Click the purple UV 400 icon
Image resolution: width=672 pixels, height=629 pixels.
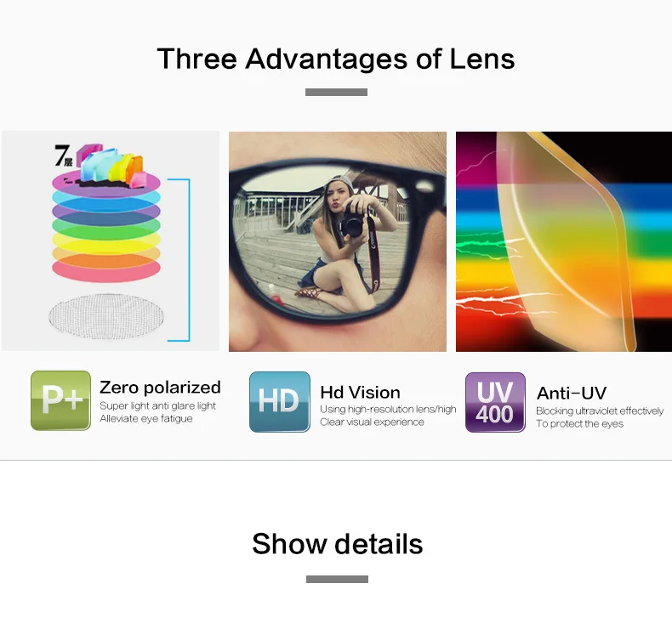click(x=495, y=403)
